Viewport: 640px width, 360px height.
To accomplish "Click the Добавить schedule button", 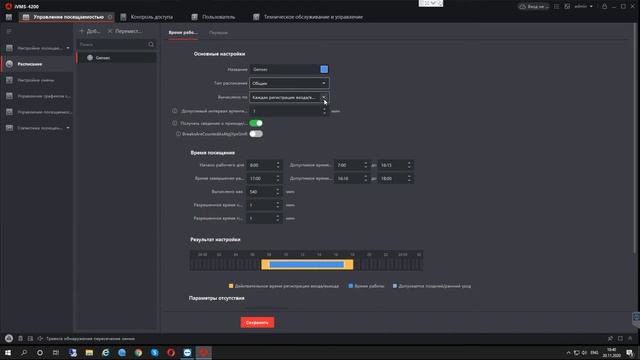I will [90, 31].
